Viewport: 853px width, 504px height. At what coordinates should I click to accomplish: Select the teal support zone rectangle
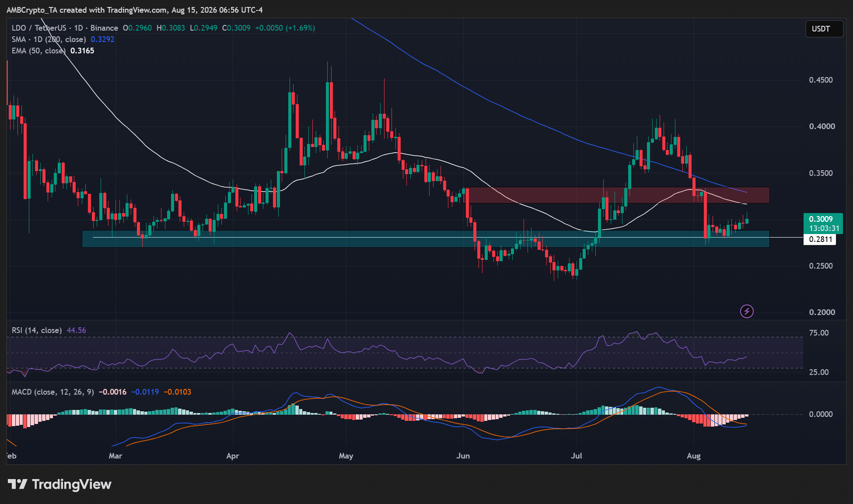tap(426, 239)
